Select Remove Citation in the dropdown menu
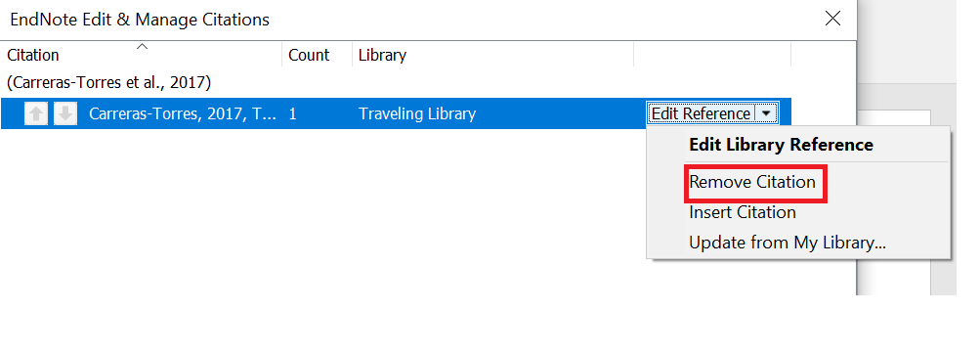The width and height of the screenshot is (980, 355). tap(752, 182)
